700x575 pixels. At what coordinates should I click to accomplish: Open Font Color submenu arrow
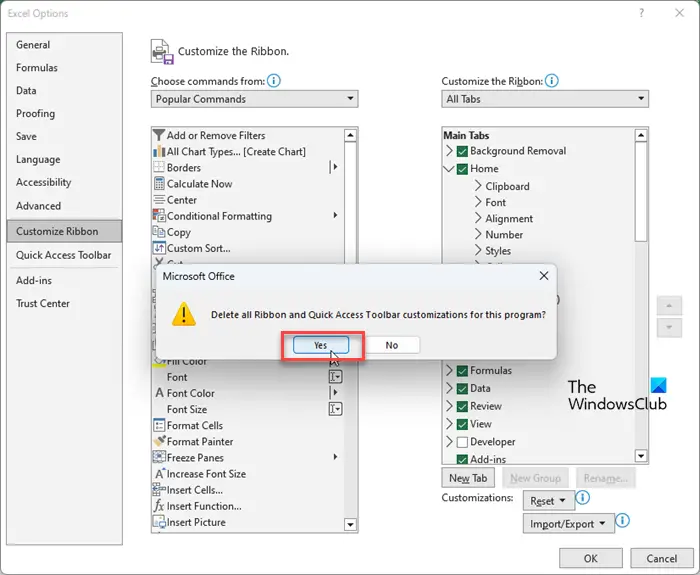pyautogui.click(x=335, y=393)
